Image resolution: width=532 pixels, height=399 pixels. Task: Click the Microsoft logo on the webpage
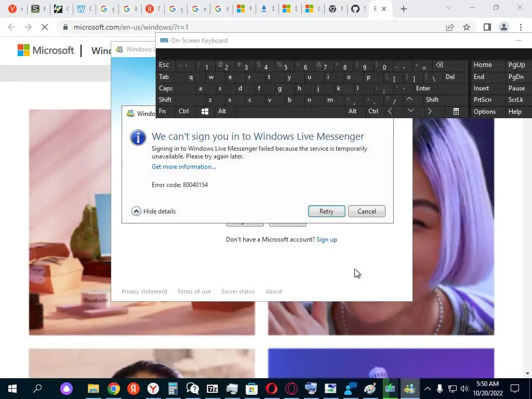point(46,50)
